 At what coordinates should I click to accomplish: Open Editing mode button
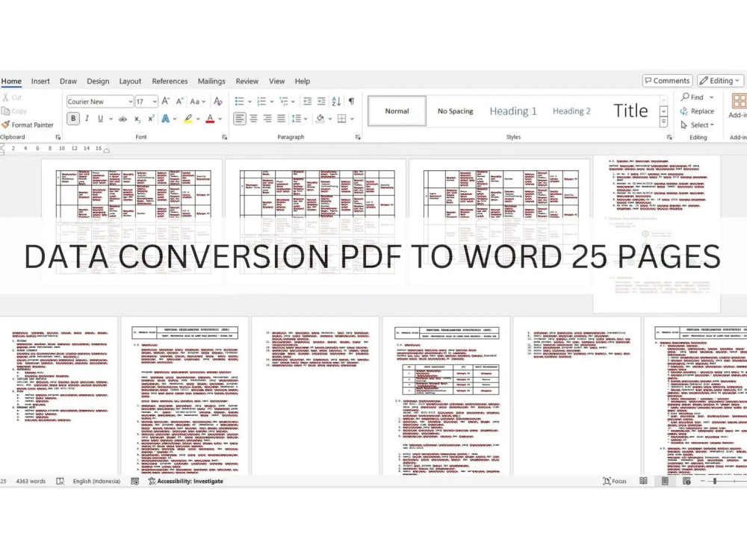tap(720, 81)
